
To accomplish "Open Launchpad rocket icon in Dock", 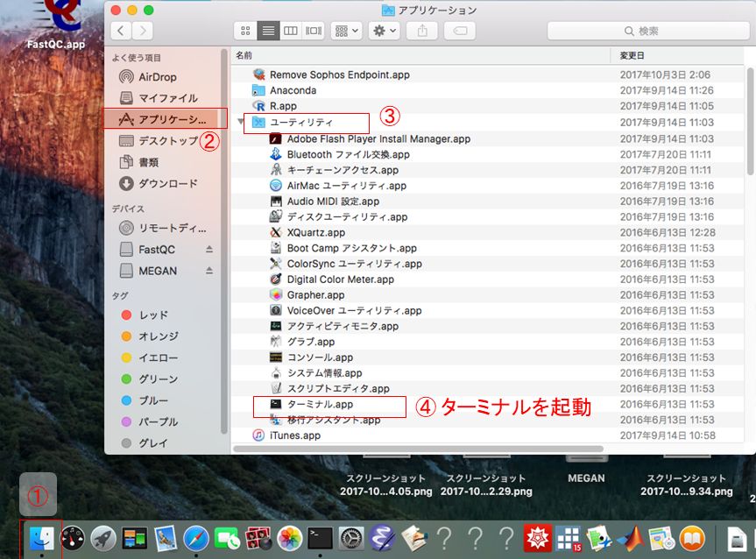I will 103,538.
